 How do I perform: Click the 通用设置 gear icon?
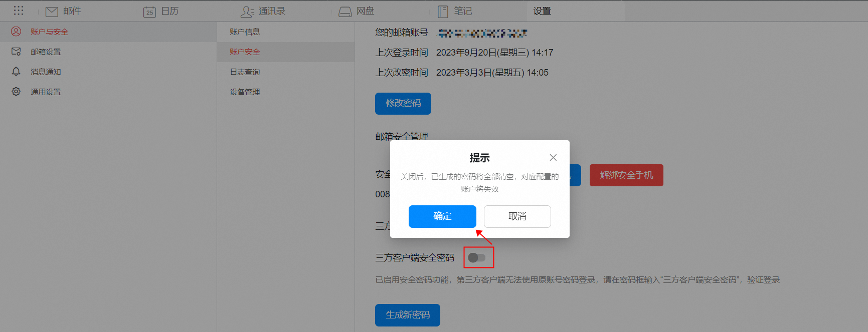16,92
